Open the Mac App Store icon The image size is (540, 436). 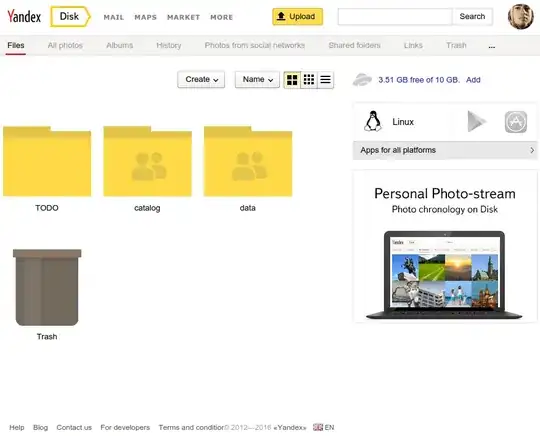tap(516, 122)
